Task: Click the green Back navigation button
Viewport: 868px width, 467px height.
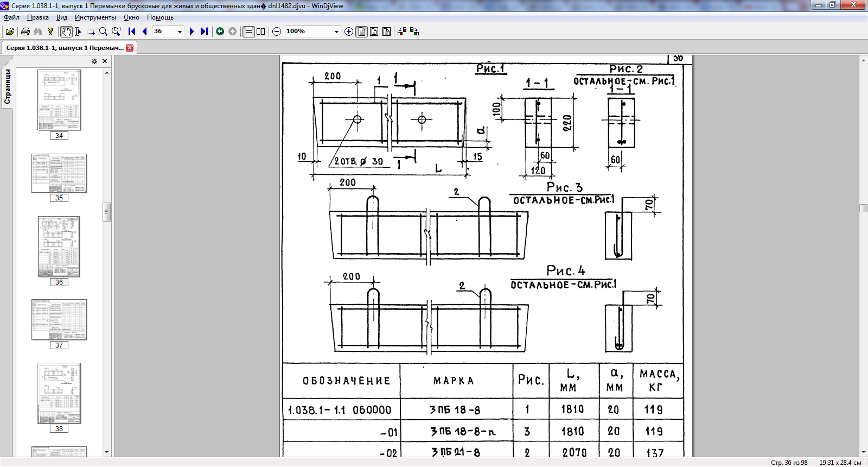Action: tap(220, 31)
